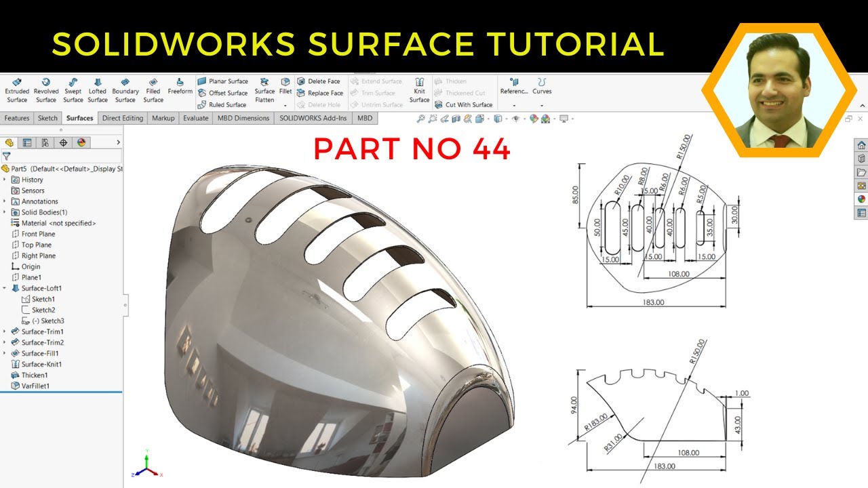Image resolution: width=868 pixels, height=488 pixels.
Task: Select Plane1 in the tree
Action: point(26,277)
